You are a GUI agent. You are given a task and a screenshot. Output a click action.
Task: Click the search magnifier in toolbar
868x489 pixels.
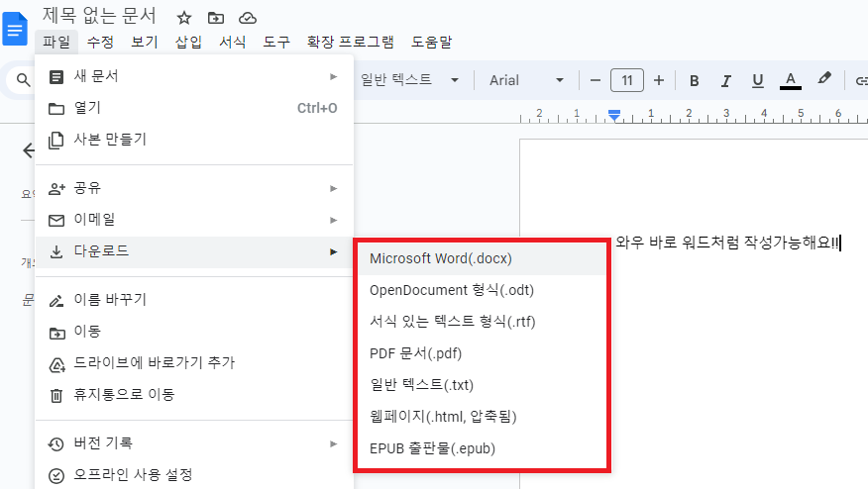click(x=23, y=80)
